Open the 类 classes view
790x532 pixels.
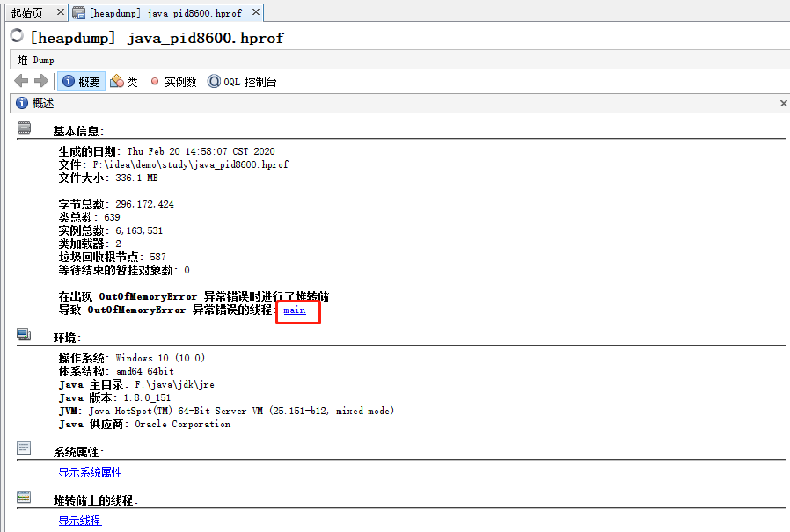coord(124,81)
